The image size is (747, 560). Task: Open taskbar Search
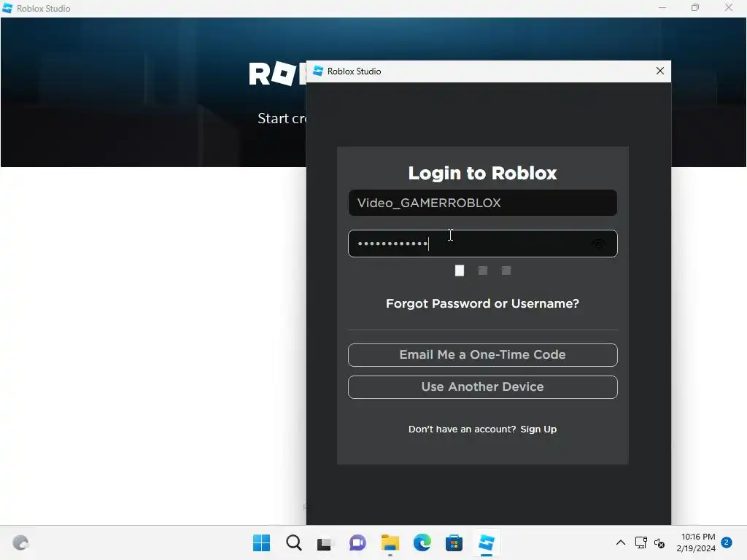tap(293, 542)
